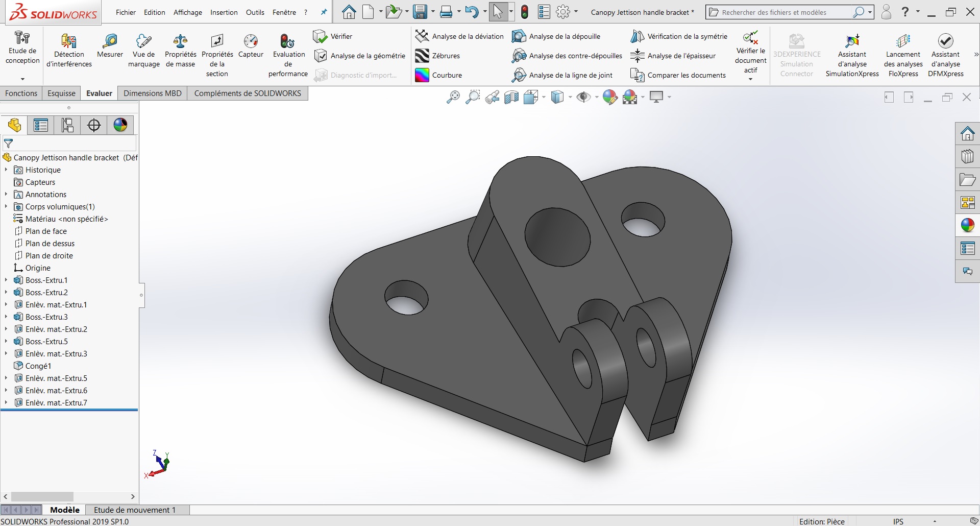
Task: Open Analyse de la dépouille
Action: tap(556, 36)
